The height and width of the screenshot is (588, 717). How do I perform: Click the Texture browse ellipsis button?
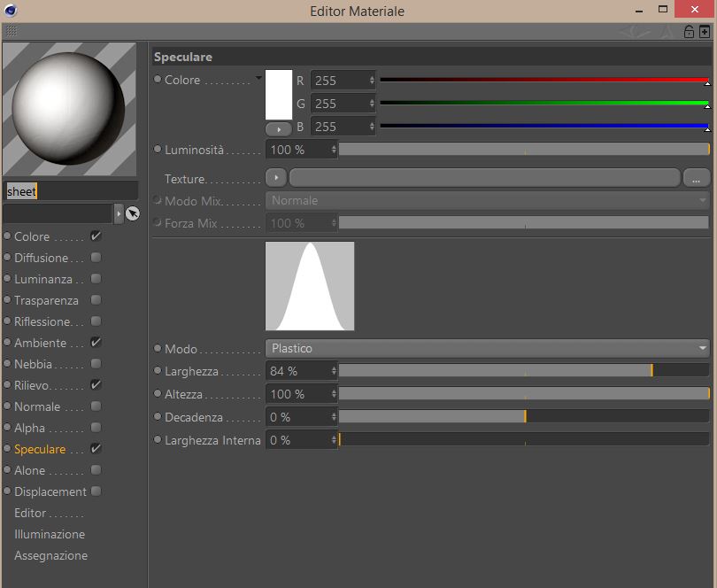tap(696, 178)
